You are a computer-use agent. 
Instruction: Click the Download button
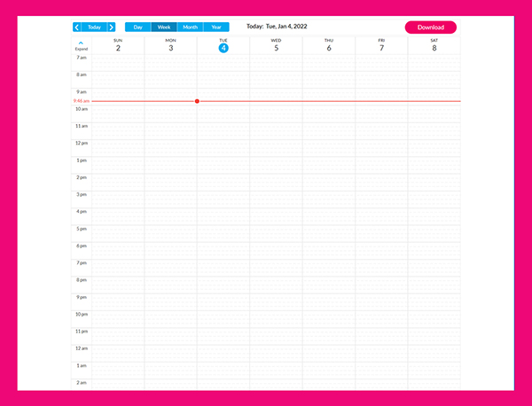pyautogui.click(x=431, y=27)
